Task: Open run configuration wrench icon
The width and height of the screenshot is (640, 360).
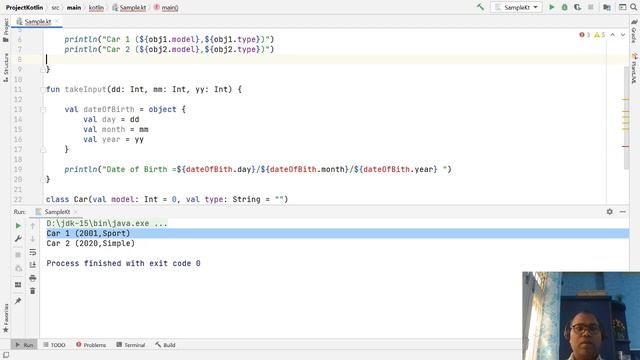Action: 18,239
